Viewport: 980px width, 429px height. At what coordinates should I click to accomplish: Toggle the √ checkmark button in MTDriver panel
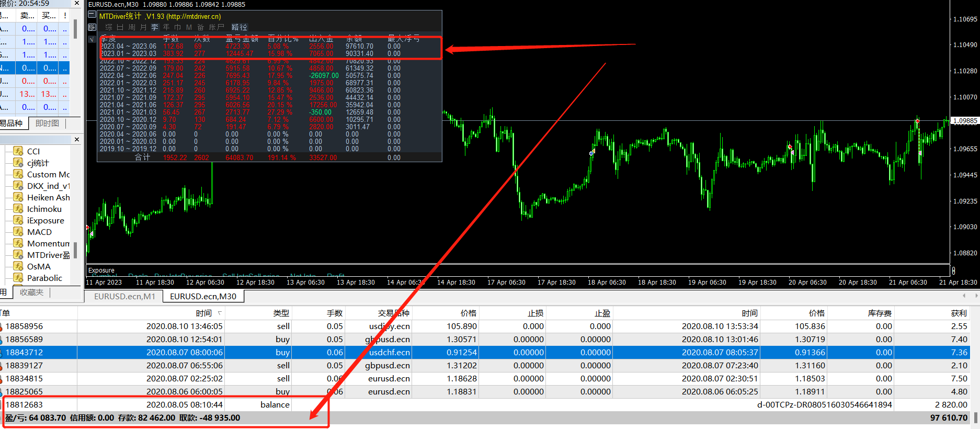point(92,39)
